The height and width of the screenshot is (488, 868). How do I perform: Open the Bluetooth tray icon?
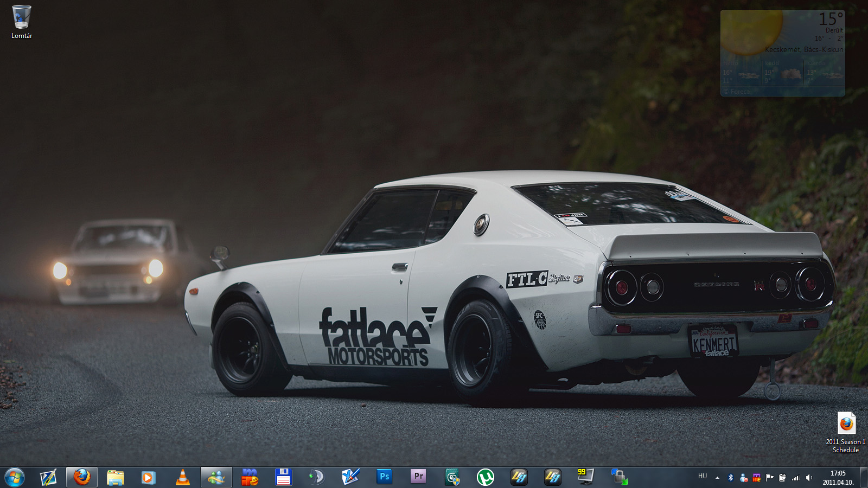[x=731, y=478]
